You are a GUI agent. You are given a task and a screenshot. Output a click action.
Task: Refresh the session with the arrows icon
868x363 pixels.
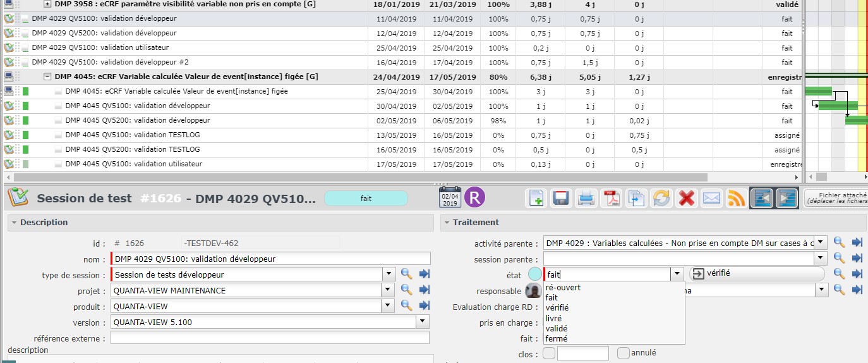click(661, 199)
